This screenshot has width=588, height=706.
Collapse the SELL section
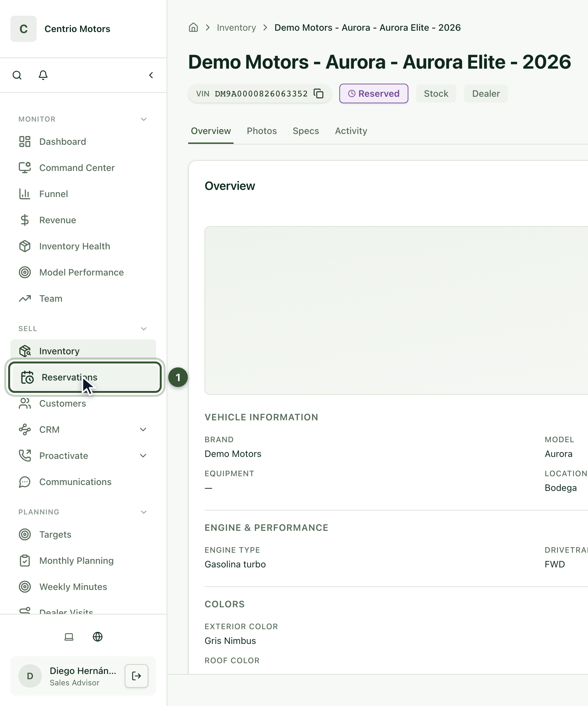(x=144, y=328)
